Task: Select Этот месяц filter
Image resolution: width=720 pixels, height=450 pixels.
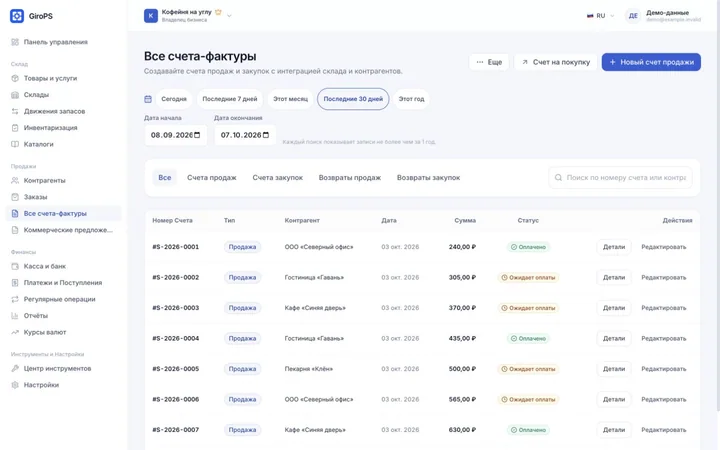Action: point(290,99)
